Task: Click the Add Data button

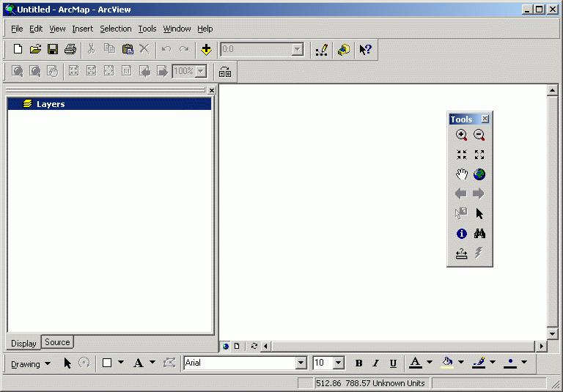Action: point(206,50)
